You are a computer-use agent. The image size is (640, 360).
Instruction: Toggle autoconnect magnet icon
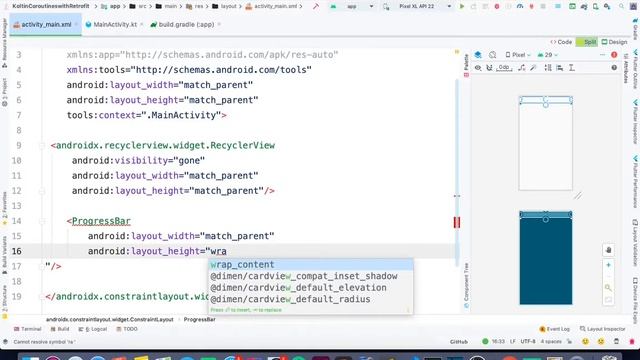coord(489,68)
